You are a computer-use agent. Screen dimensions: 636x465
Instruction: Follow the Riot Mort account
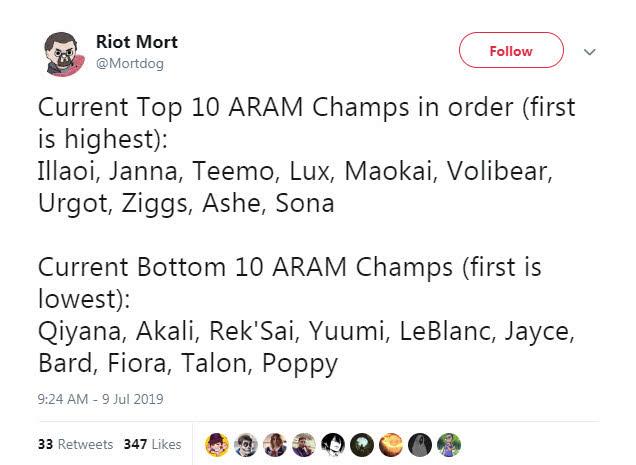pyautogui.click(x=511, y=50)
